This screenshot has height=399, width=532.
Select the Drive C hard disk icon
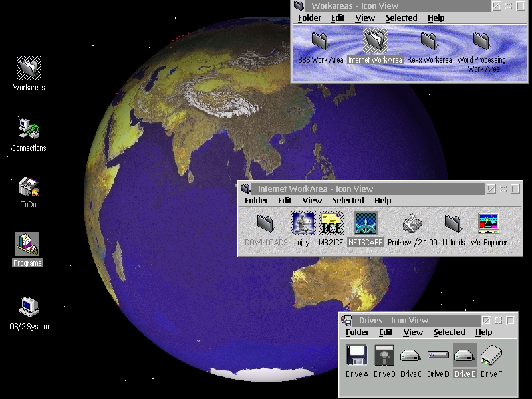410,356
